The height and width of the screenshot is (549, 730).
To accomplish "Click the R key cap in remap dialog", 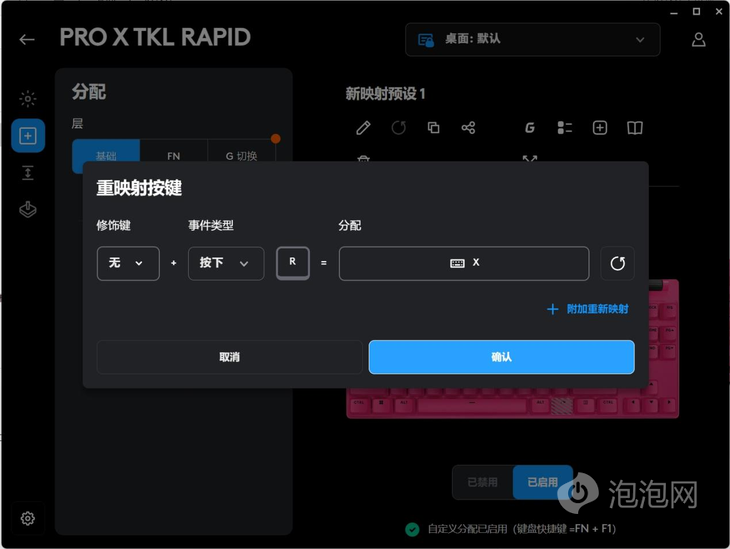I will (x=293, y=263).
